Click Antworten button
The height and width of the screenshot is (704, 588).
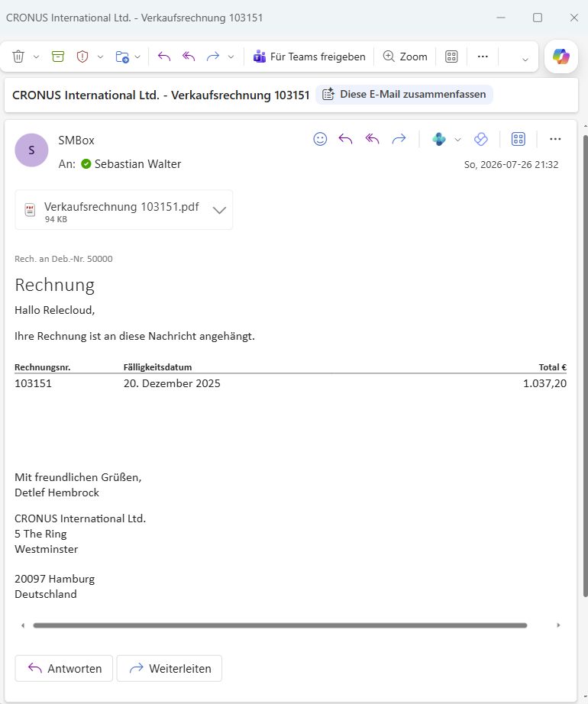pos(63,669)
